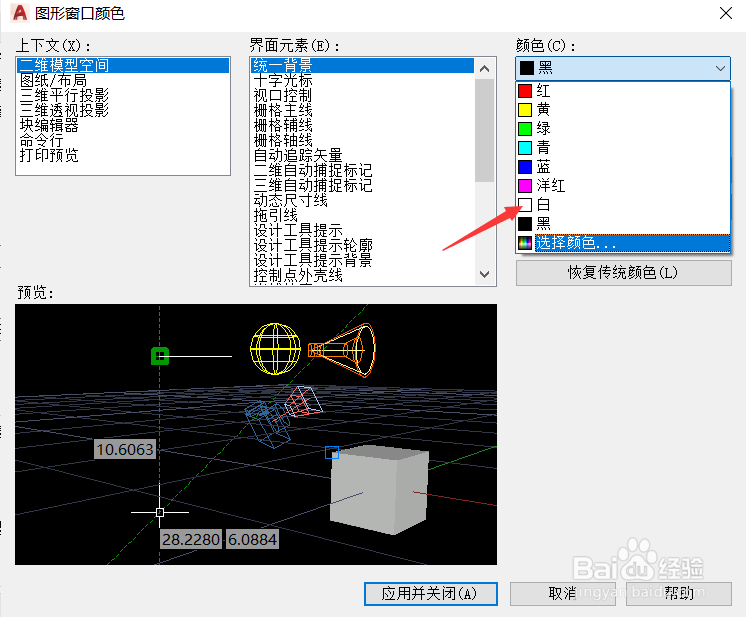The height and width of the screenshot is (617, 746).
Task: Select 图纸/布局 in the context list
Action: coord(123,80)
